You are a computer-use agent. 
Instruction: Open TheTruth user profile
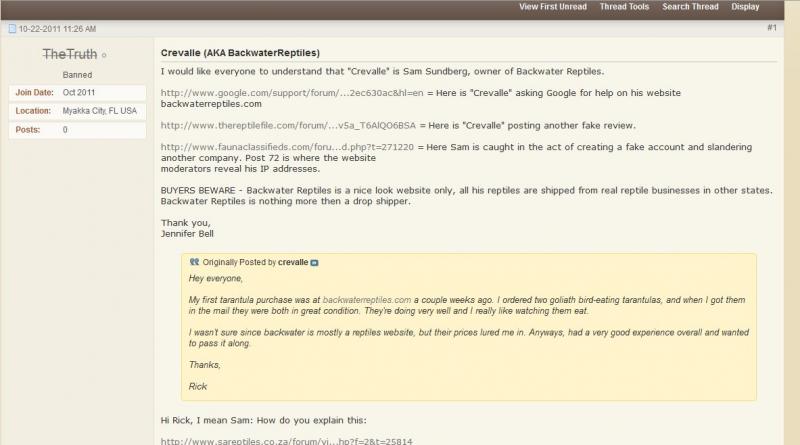pyautogui.click(x=70, y=54)
